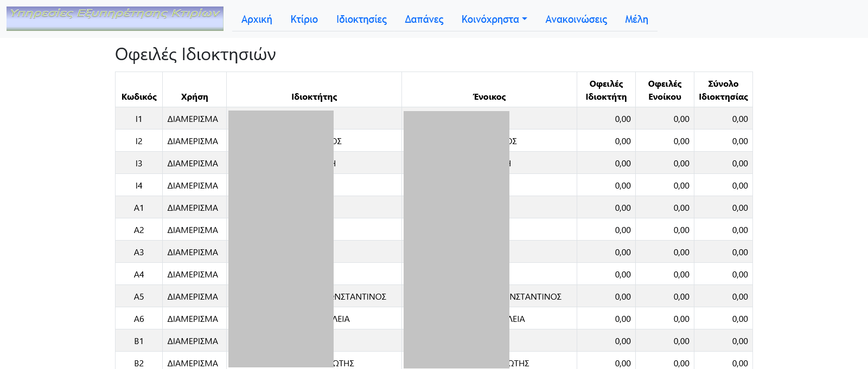Select the ΔΙΑΜΕΡΙΣΜΑ cell in row B1

click(193, 341)
